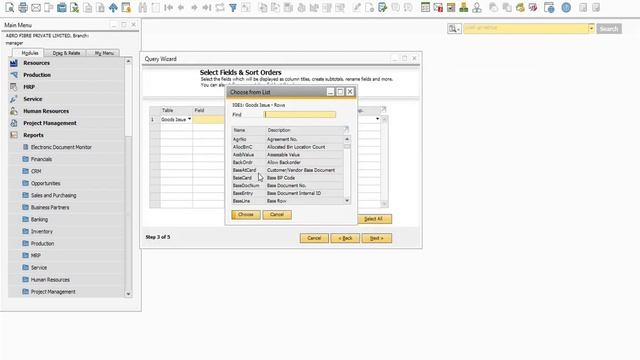Expand the Inventory reports folder

pyautogui.click(x=42, y=231)
